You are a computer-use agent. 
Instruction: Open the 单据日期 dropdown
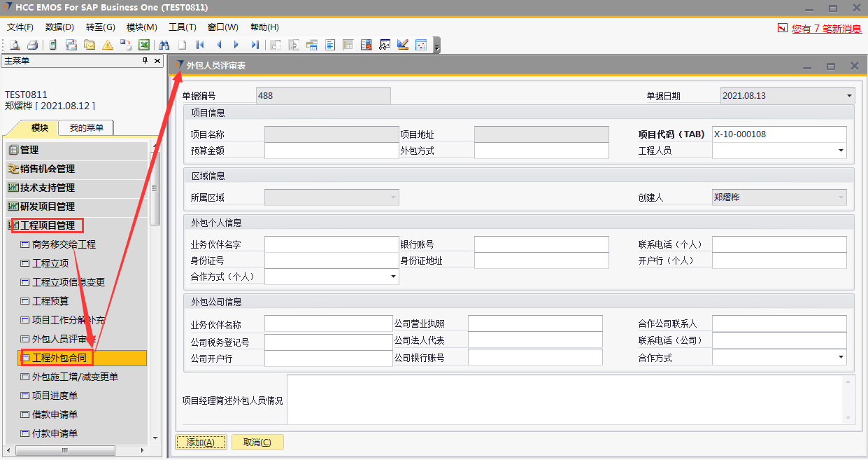[x=849, y=96]
